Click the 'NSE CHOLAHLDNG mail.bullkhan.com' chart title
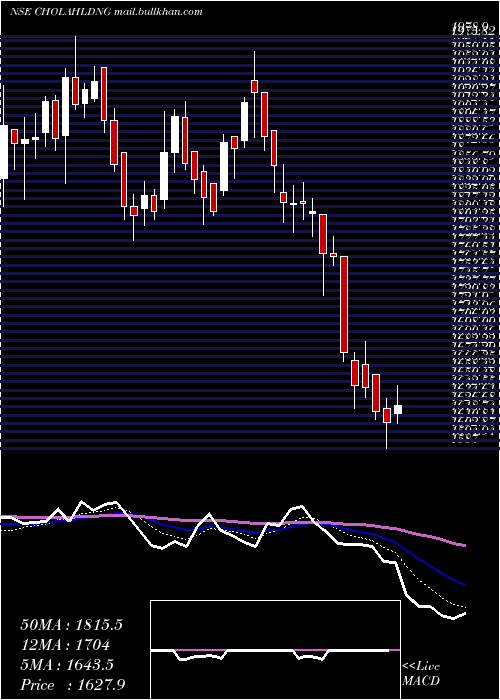This screenshot has height=700, width=500. tap(106, 12)
